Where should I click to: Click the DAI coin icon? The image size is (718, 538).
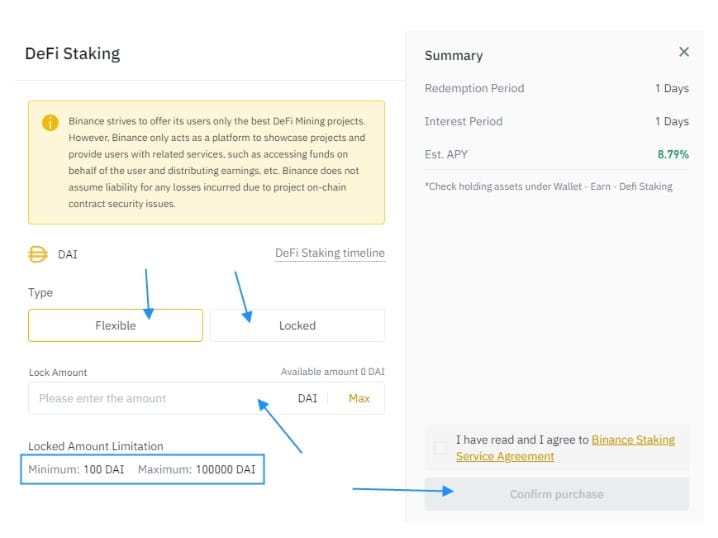click(x=38, y=254)
